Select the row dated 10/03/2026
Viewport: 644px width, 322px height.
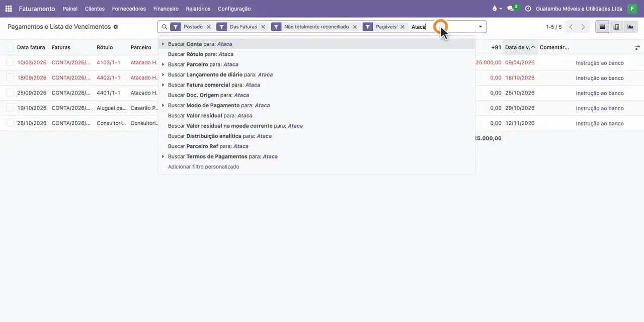coord(10,62)
